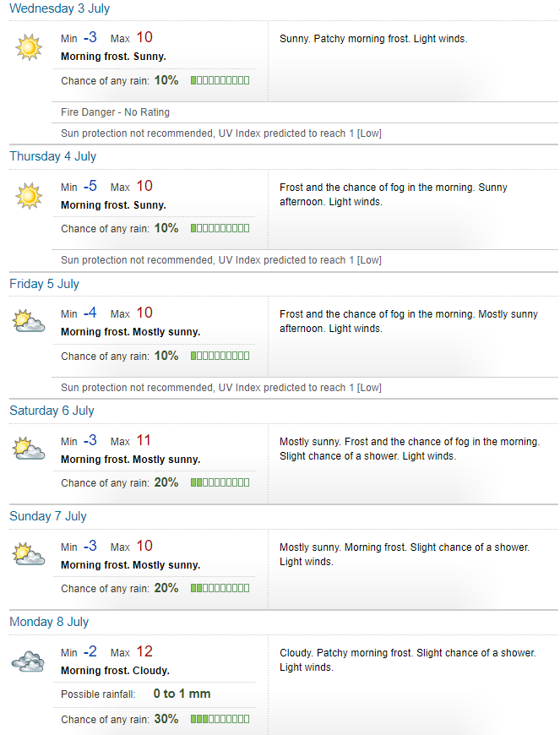The width and height of the screenshot is (560, 735).
Task: Click Sunday 7 July partly cloudy icon
Action: (x=29, y=553)
